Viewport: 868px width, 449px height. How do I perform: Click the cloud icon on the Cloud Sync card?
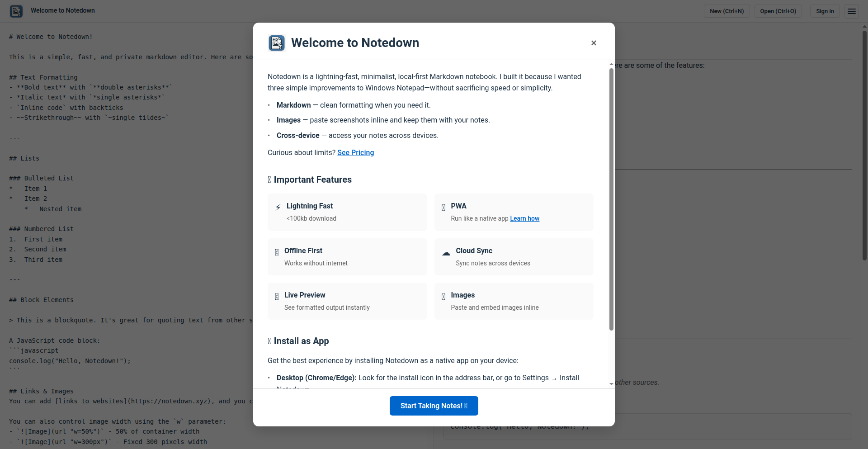446,253
